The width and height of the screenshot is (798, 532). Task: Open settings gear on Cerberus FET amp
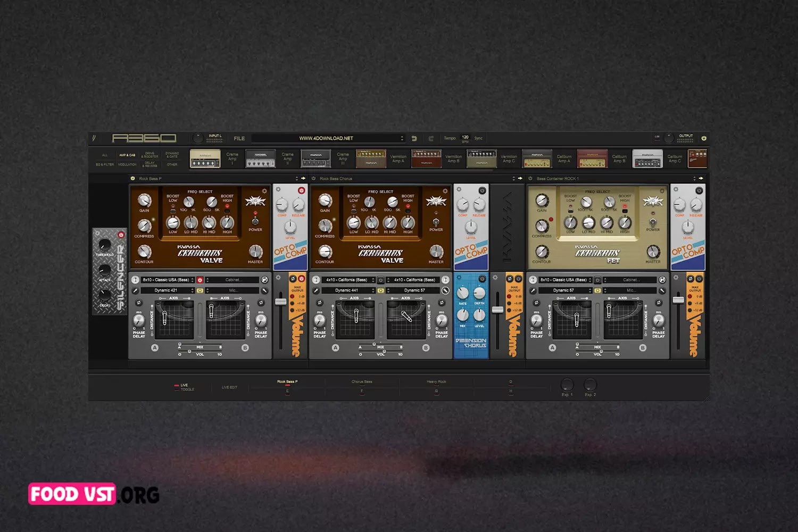(662, 191)
